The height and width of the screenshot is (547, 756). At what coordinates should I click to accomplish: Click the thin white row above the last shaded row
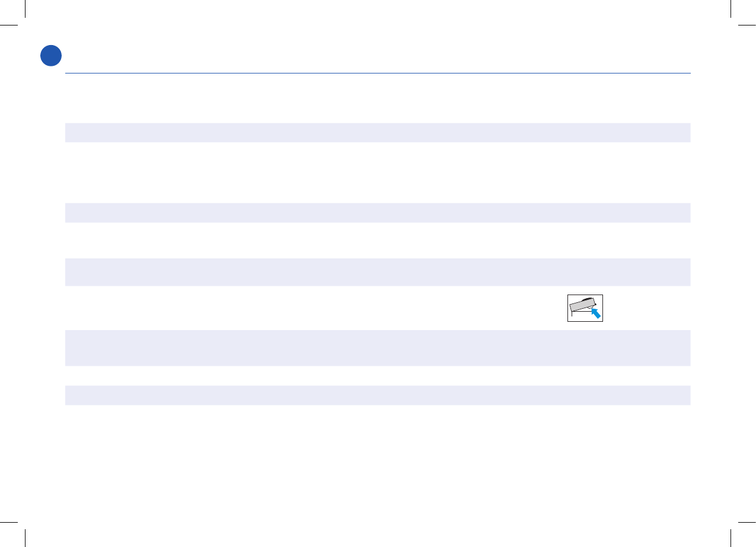(x=377, y=376)
